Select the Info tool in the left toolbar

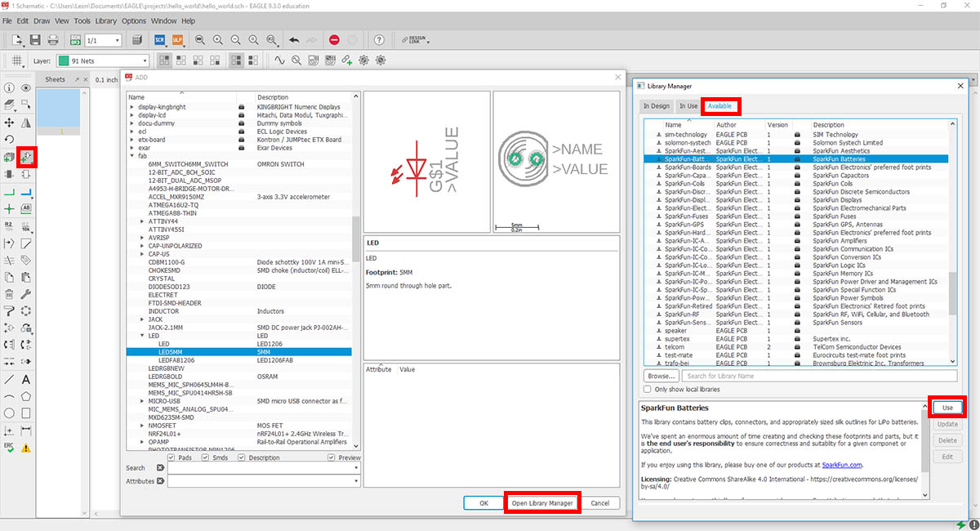(10, 88)
